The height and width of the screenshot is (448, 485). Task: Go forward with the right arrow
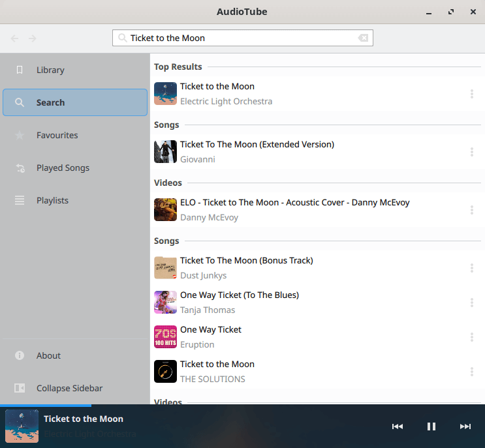pos(32,38)
